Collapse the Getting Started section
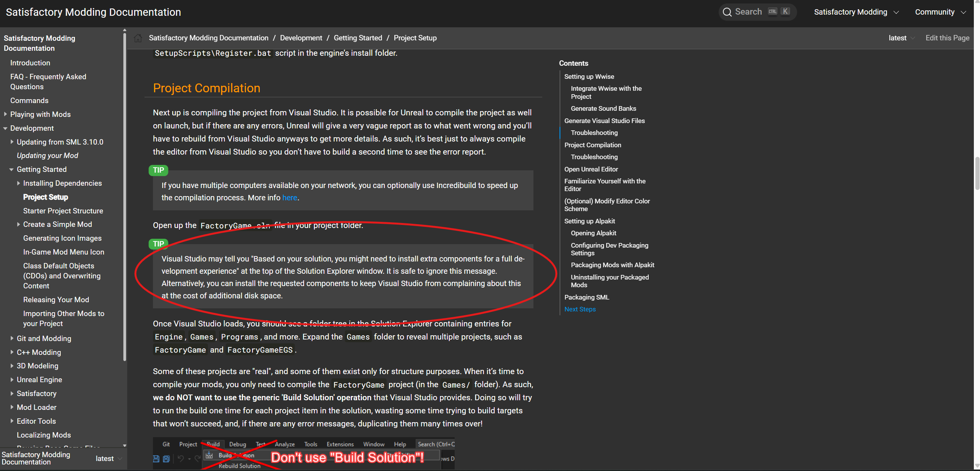This screenshot has width=980, height=471. (x=12, y=169)
